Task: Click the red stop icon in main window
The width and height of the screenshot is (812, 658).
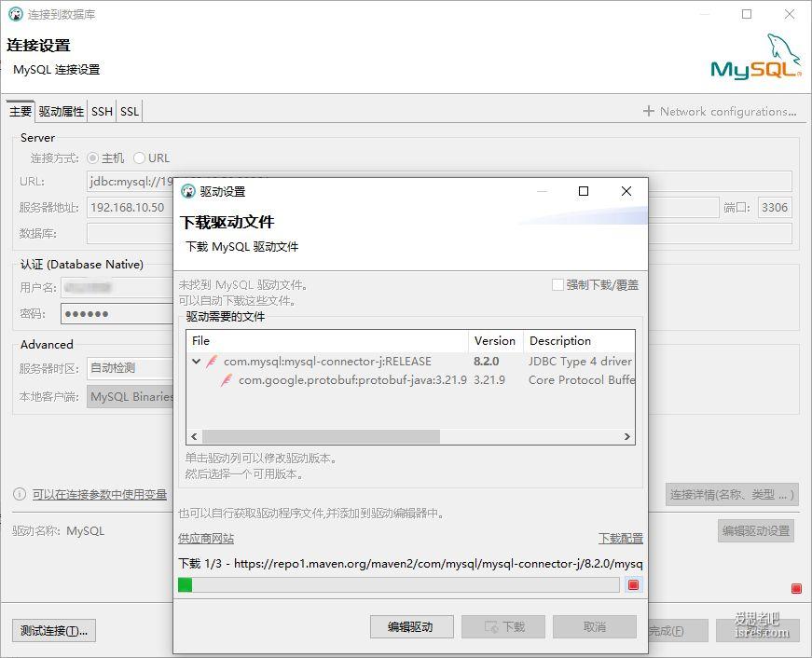Action: click(796, 588)
